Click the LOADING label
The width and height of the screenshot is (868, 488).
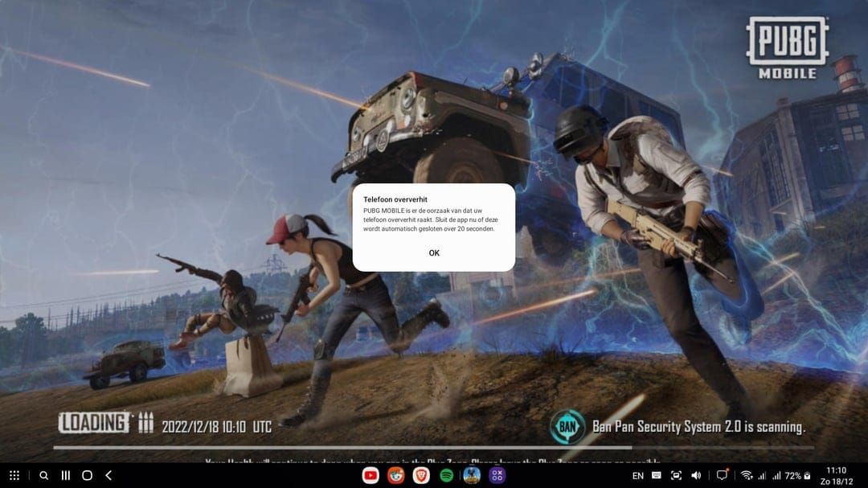click(94, 423)
